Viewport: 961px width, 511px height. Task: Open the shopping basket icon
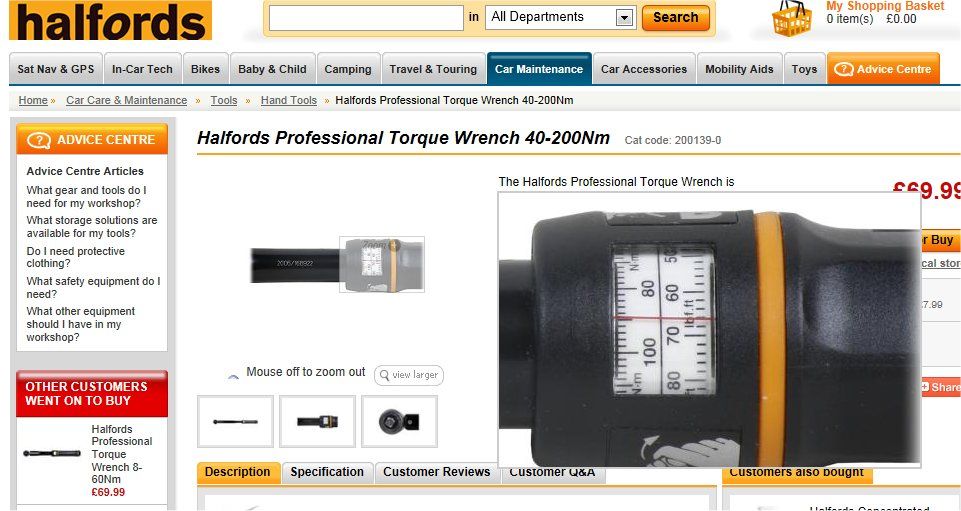792,18
